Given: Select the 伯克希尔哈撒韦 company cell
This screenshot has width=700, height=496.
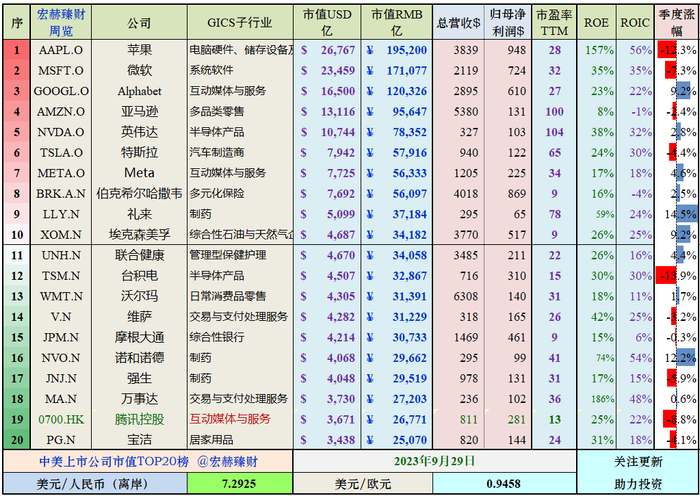Looking at the screenshot, I should click(139, 194).
